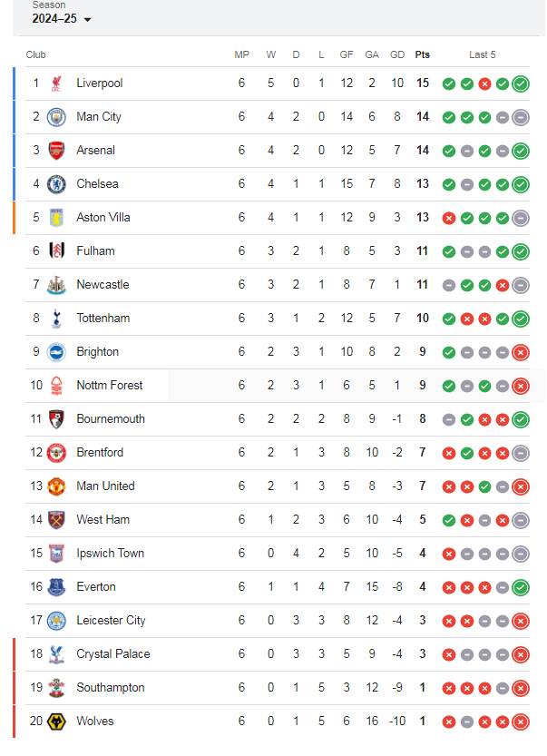Open the Nottm Forest team link
Image resolution: width=547 pixels, height=756 pixels.
coord(109,386)
